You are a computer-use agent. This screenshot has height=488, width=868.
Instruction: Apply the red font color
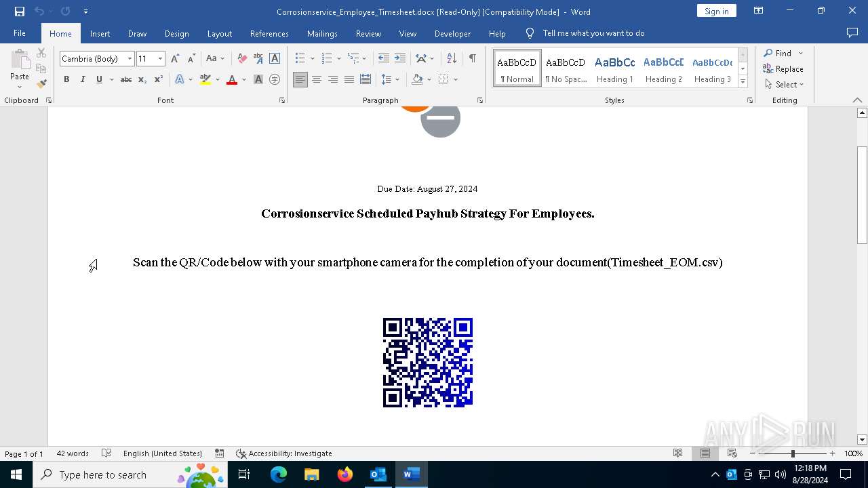(x=232, y=79)
